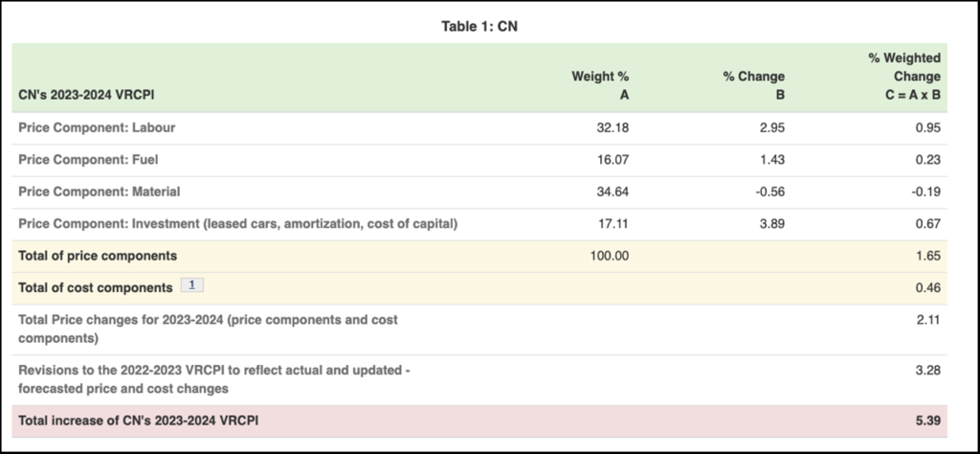Select the '% Change B' column header

(754, 85)
